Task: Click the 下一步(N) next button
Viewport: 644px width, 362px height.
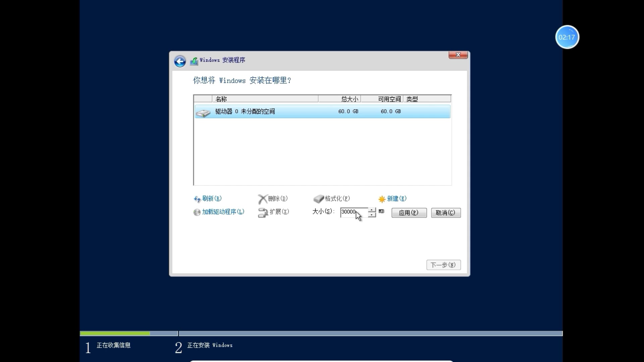Action: coord(443,265)
